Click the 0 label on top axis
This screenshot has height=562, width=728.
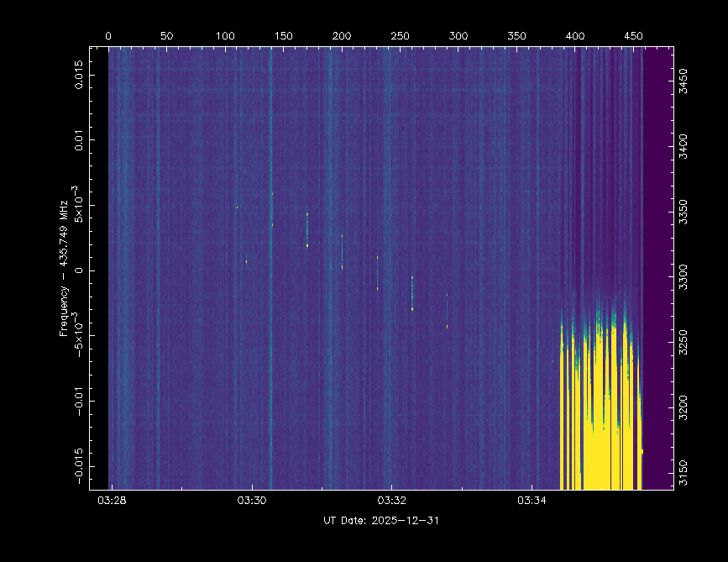[x=108, y=37]
